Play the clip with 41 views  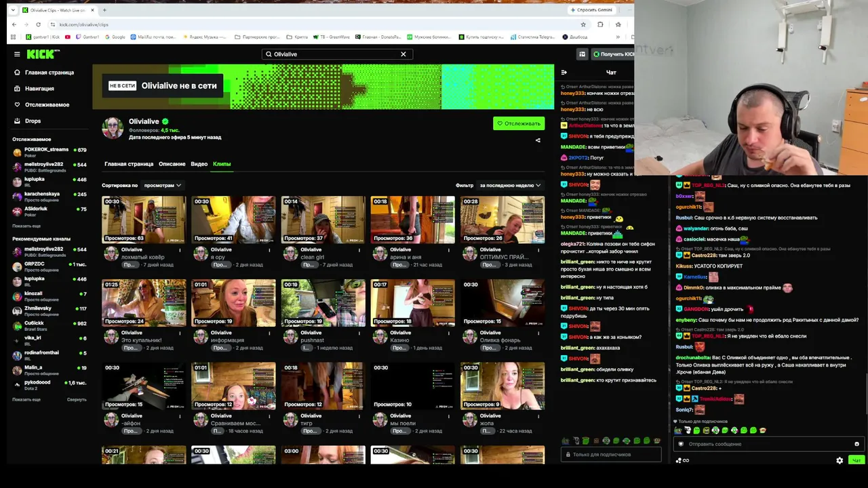[x=233, y=220]
